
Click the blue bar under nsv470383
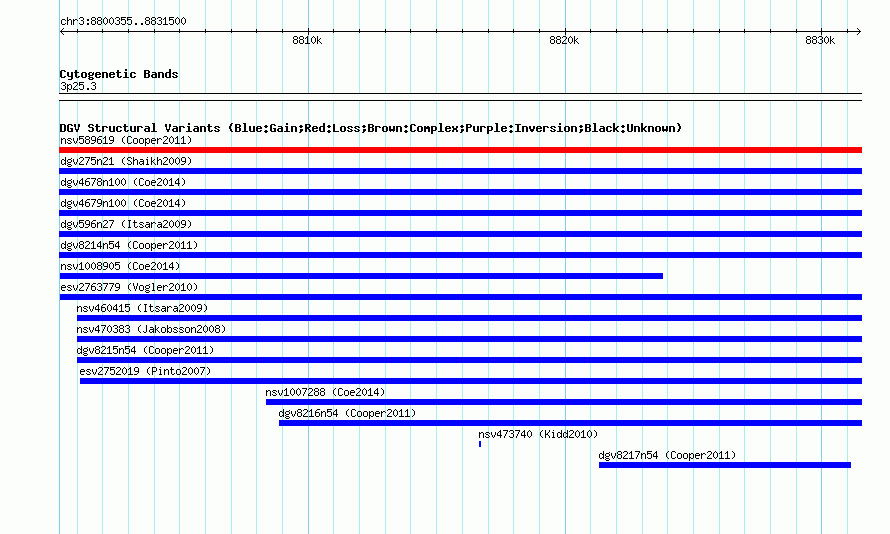click(469, 339)
